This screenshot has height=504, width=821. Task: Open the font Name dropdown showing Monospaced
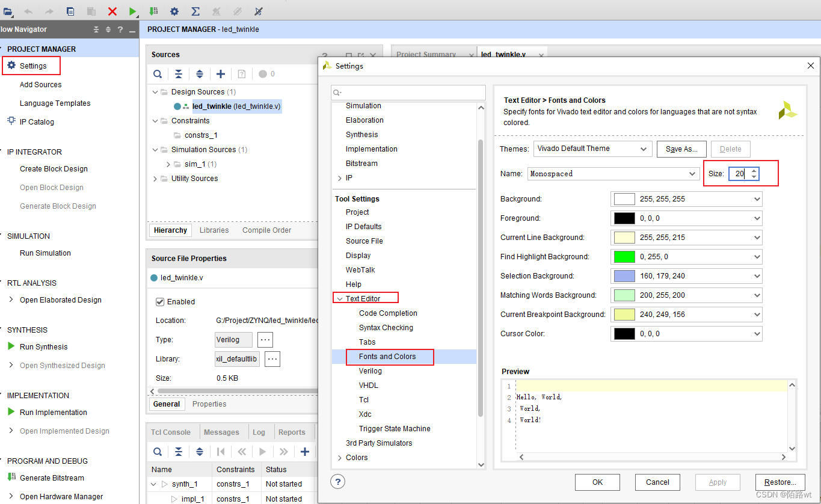[613, 174]
